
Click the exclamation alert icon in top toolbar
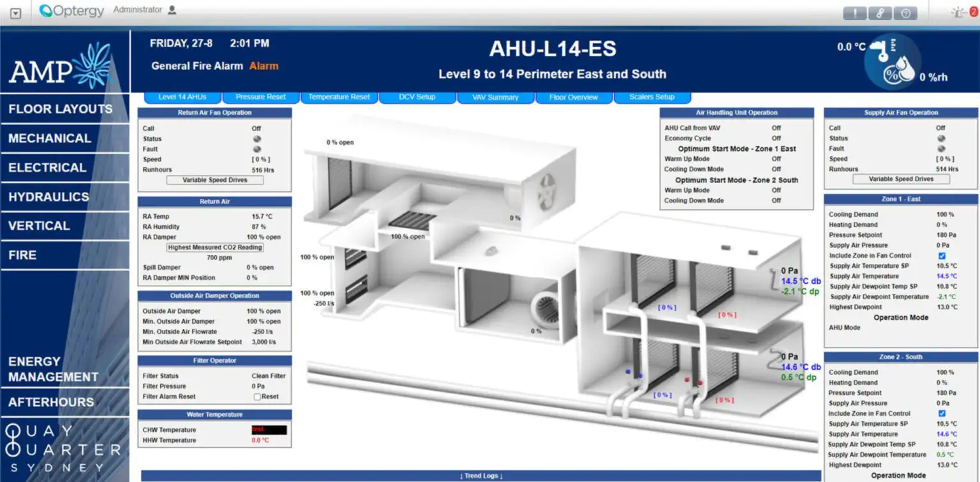coord(854,11)
